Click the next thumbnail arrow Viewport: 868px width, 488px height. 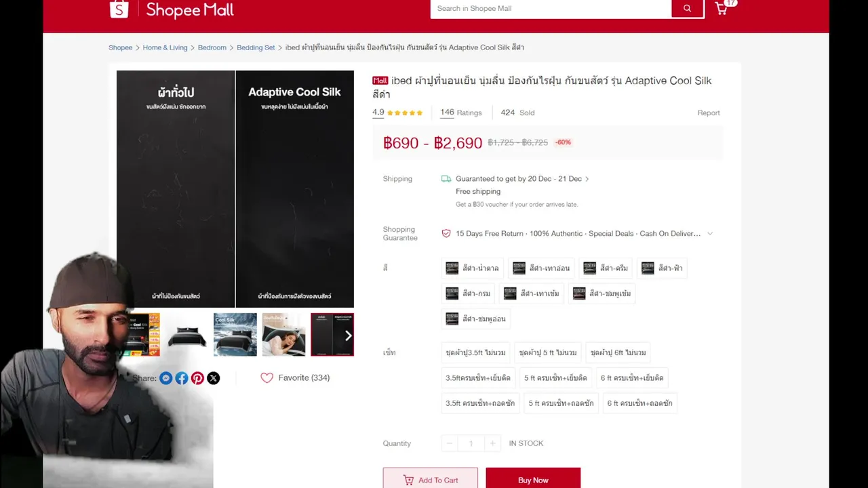(348, 335)
